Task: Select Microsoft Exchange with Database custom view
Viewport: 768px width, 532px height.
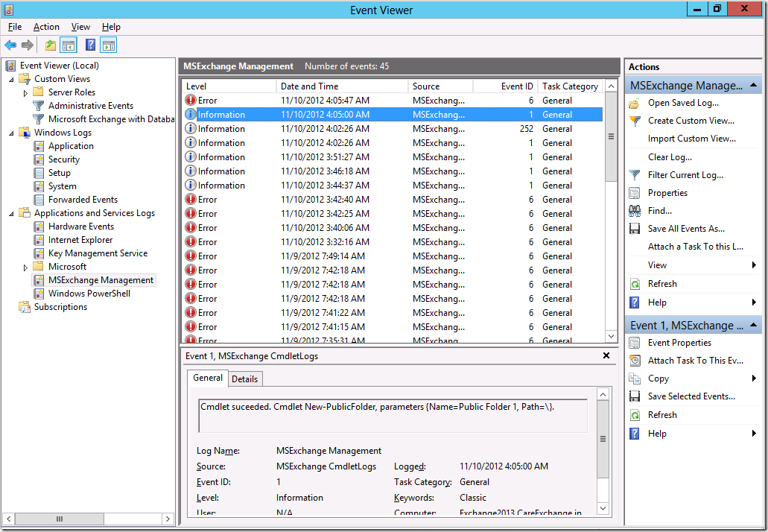Action: pos(111,119)
